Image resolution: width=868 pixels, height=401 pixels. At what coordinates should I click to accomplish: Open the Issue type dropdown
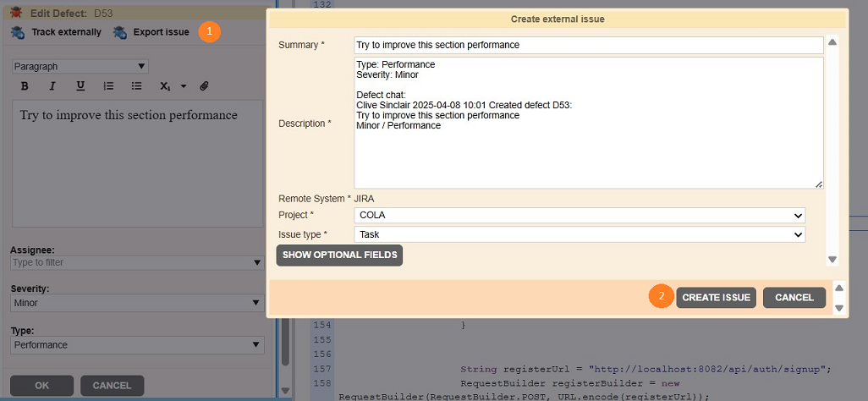click(580, 234)
